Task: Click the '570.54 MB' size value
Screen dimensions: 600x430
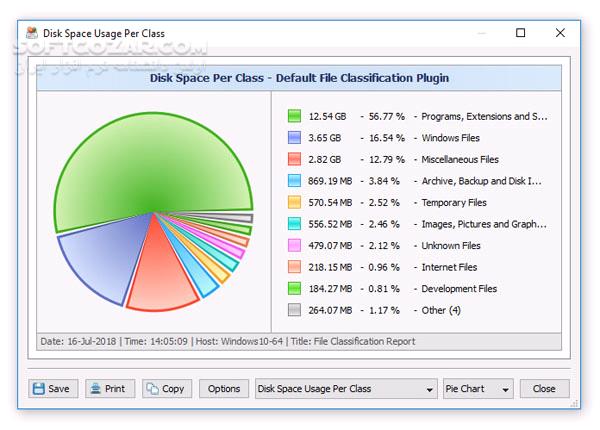Action: point(330,202)
